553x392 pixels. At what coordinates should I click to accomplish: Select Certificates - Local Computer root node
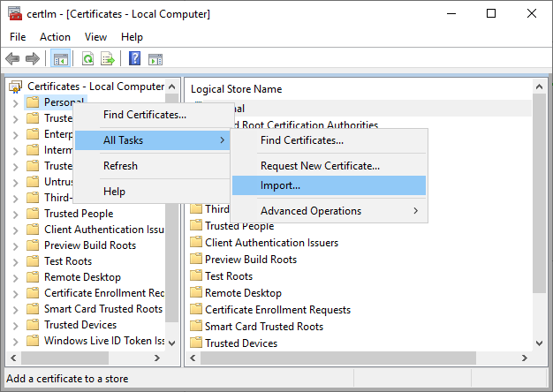point(95,87)
